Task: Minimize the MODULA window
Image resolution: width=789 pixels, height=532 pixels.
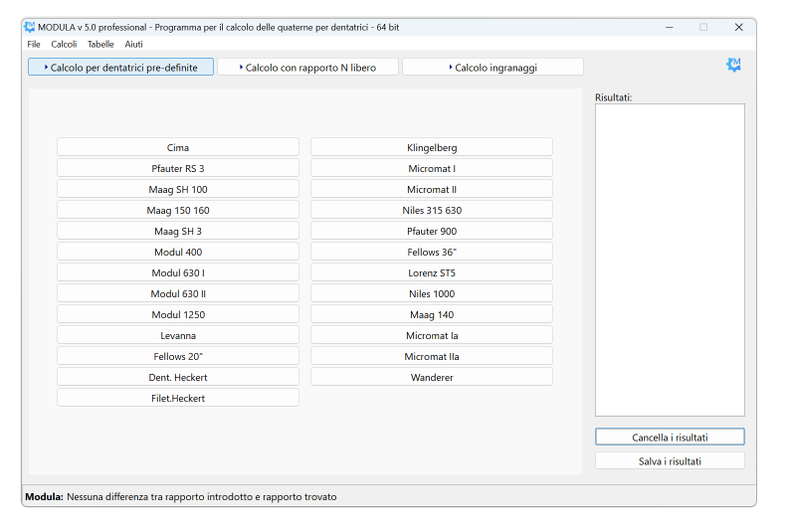Action: tap(670, 27)
